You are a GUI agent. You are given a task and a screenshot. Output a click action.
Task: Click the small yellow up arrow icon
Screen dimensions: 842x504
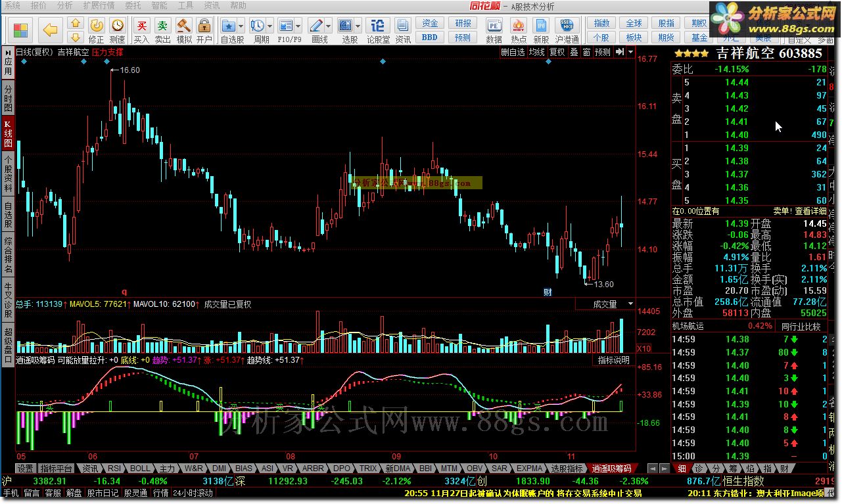point(76,24)
